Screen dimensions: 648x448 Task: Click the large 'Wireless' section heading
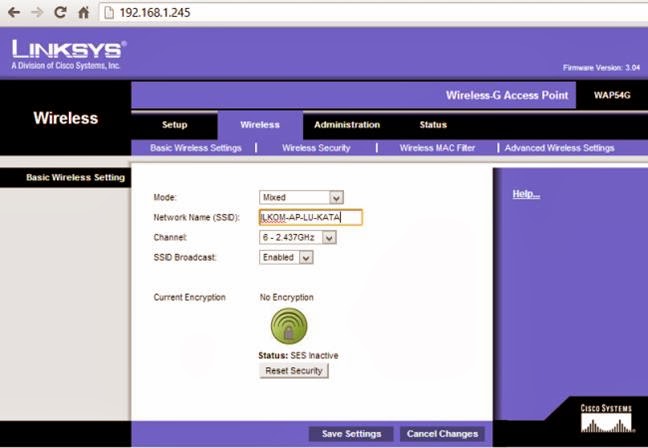[66, 118]
